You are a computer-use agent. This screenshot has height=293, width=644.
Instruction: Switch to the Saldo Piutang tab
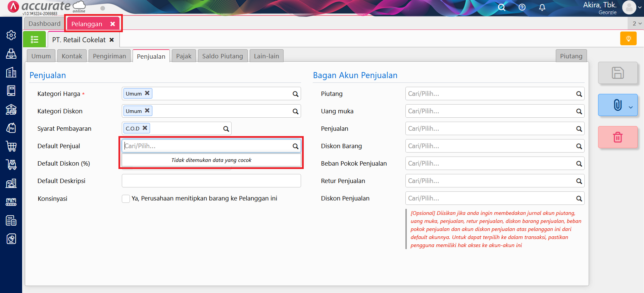click(x=222, y=56)
